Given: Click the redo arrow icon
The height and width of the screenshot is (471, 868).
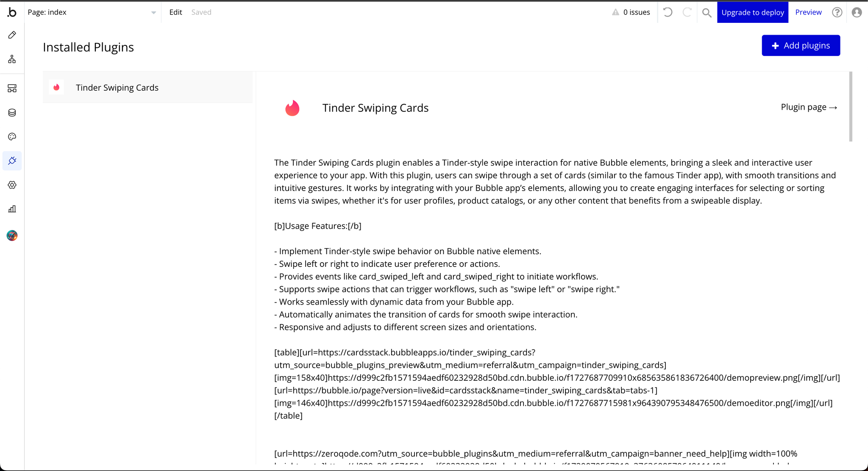Looking at the screenshot, I should click(687, 12).
